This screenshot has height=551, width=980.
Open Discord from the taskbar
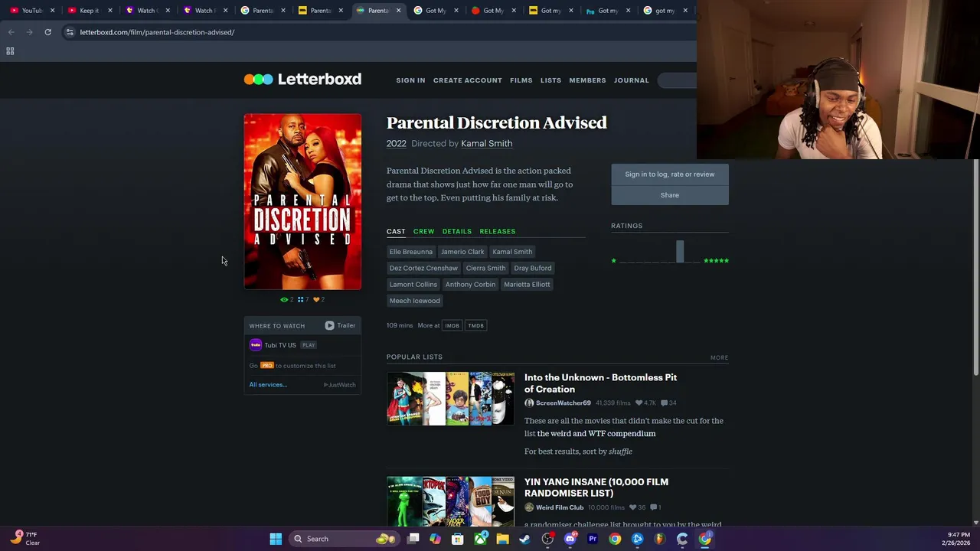click(570, 539)
